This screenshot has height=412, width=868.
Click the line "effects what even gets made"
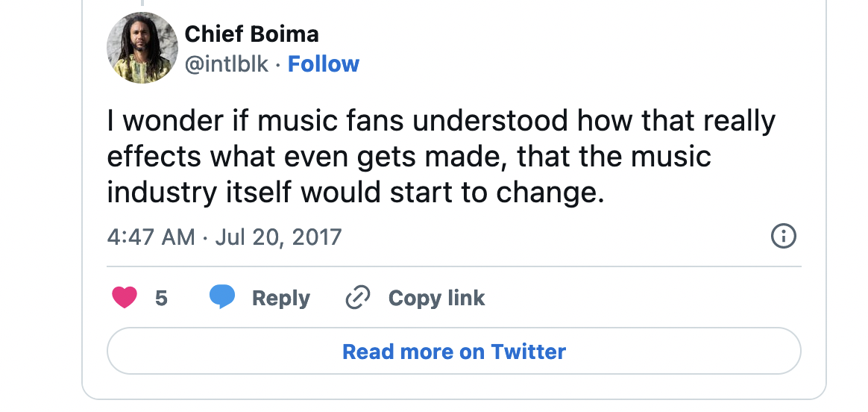(x=409, y=157)
